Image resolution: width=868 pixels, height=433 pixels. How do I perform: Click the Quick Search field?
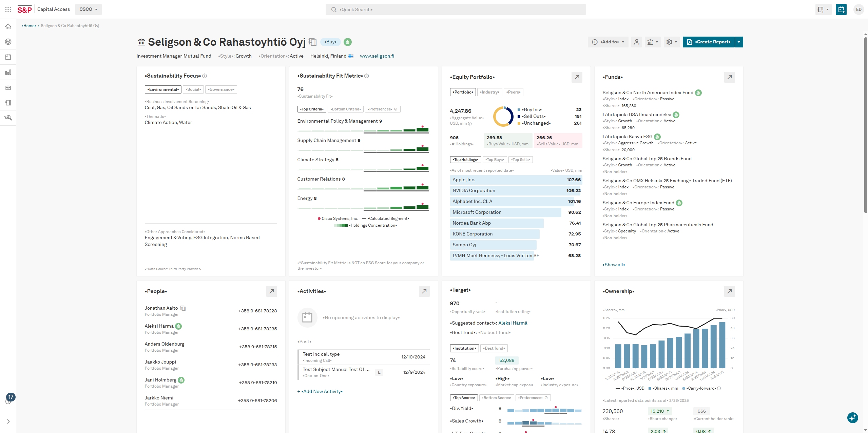coord(456,9)
